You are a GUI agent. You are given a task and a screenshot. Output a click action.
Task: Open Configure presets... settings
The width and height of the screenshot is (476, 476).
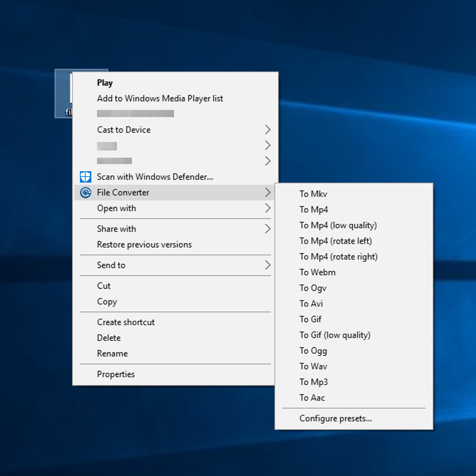coord(336,418)
